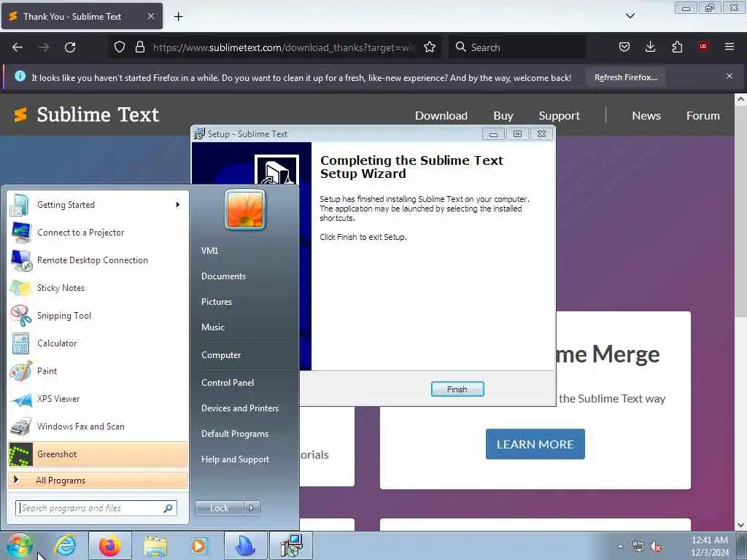Open the Forum link in site header
747x560 pixels.
pyautogui.click(x=703, y=116)
